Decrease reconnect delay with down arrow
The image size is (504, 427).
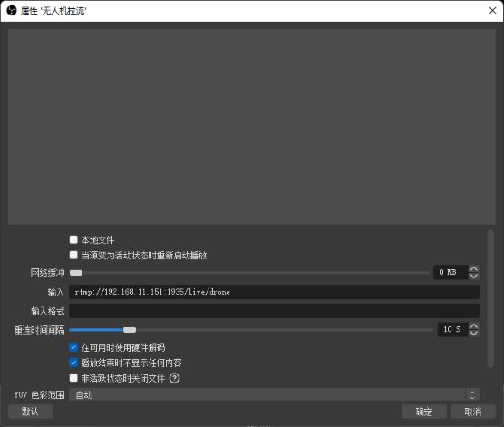[x=474, y=333]
